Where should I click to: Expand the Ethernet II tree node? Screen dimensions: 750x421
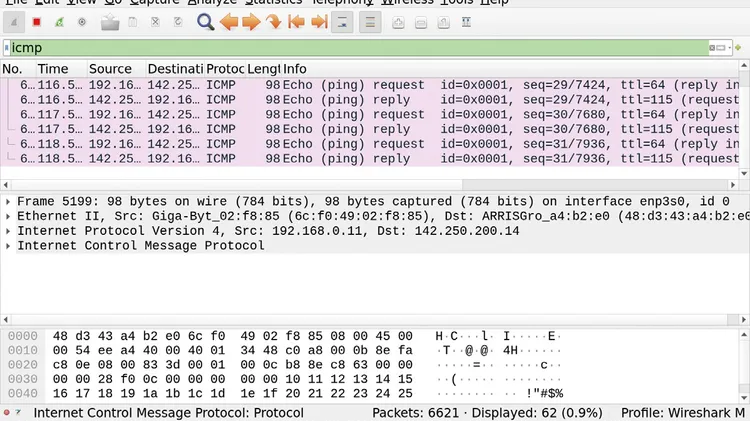[x=8, y=217]
